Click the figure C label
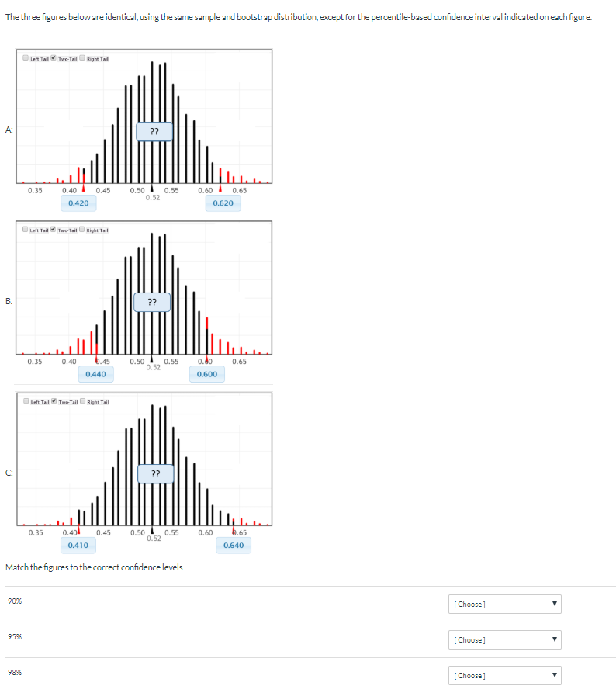The width and height of the screenshot is (616, 693). (9, 473)
